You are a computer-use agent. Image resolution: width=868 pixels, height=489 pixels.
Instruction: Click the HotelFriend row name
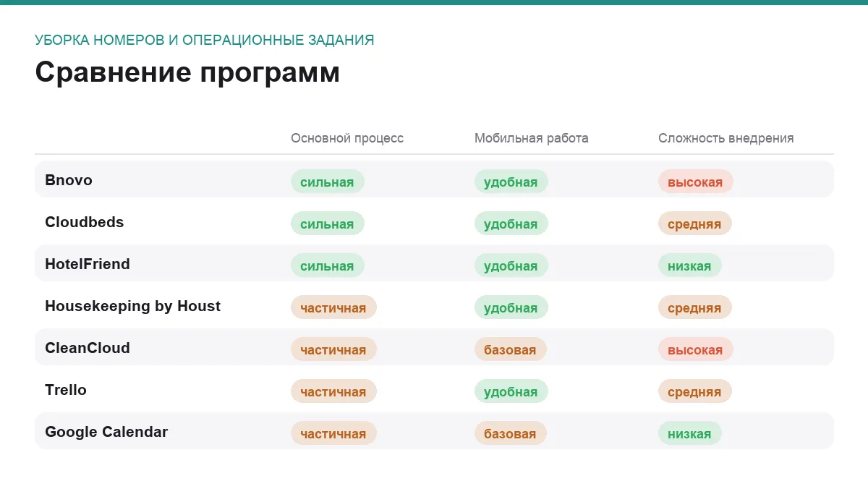88,264
